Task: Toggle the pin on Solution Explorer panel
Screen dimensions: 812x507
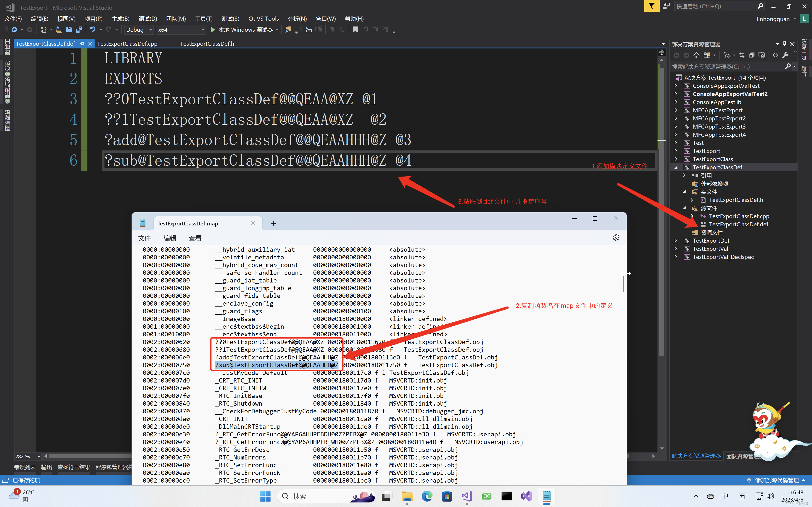Action: (784, 44)
